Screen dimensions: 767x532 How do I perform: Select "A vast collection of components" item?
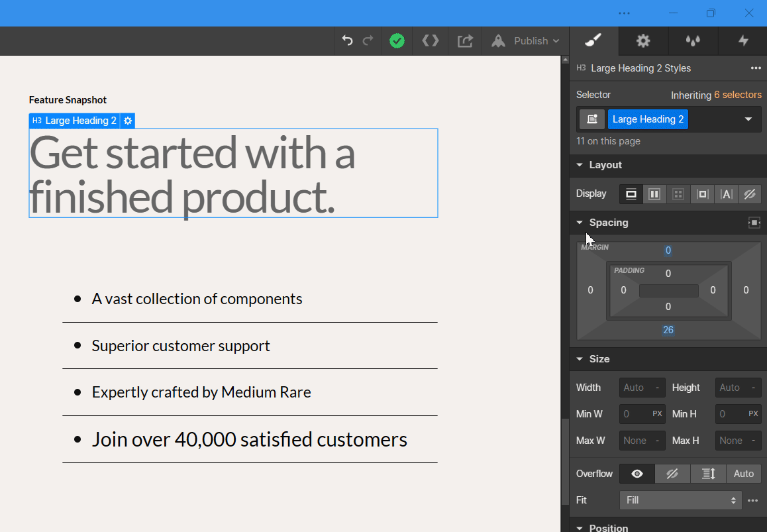pyautogui.click(x=197, y=299)
